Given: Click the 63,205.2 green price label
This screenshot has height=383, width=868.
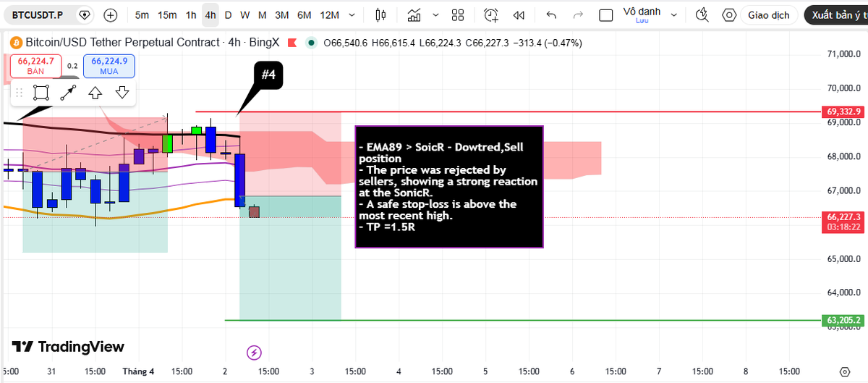Looking at the screenshot, I should click(x=843, y=320).
